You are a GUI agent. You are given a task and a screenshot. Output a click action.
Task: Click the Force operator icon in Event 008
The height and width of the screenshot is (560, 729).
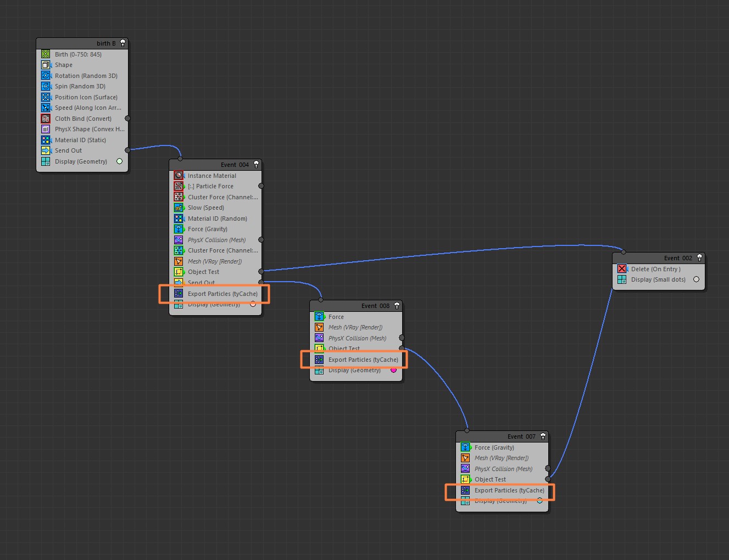(x=319, y=317)
